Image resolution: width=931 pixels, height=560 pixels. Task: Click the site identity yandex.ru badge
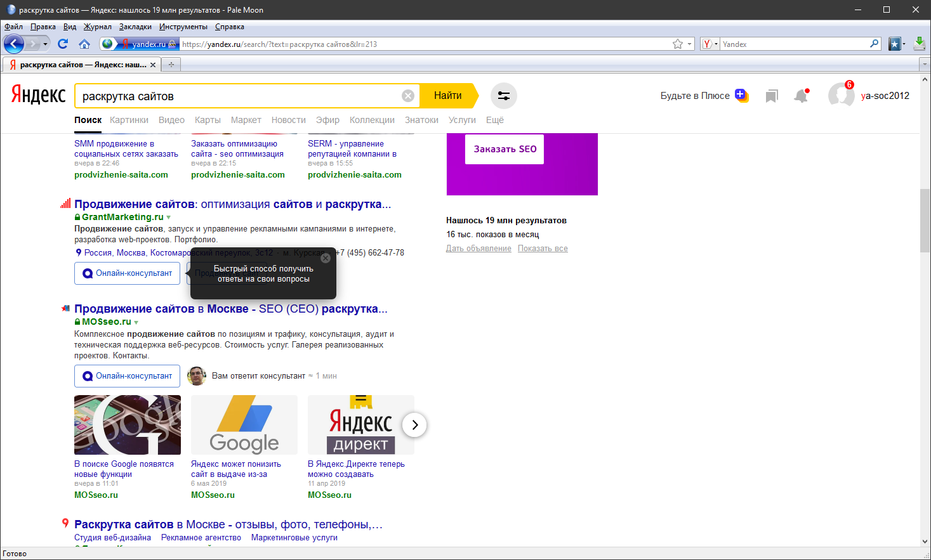coord(140,44)
